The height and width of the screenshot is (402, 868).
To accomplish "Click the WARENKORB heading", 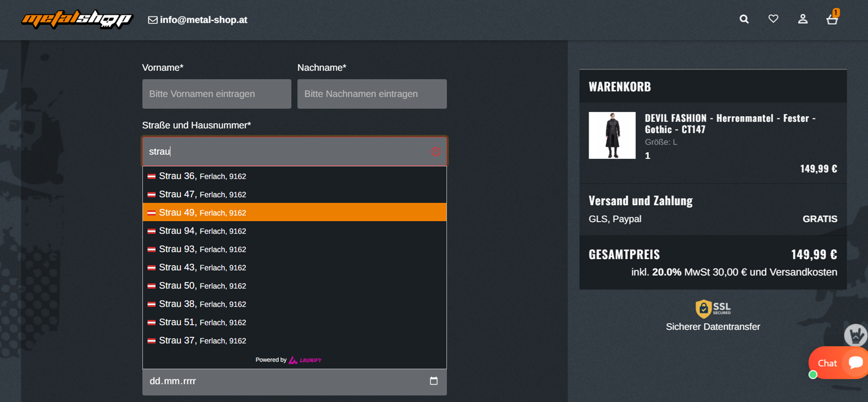I will point(620,87).
